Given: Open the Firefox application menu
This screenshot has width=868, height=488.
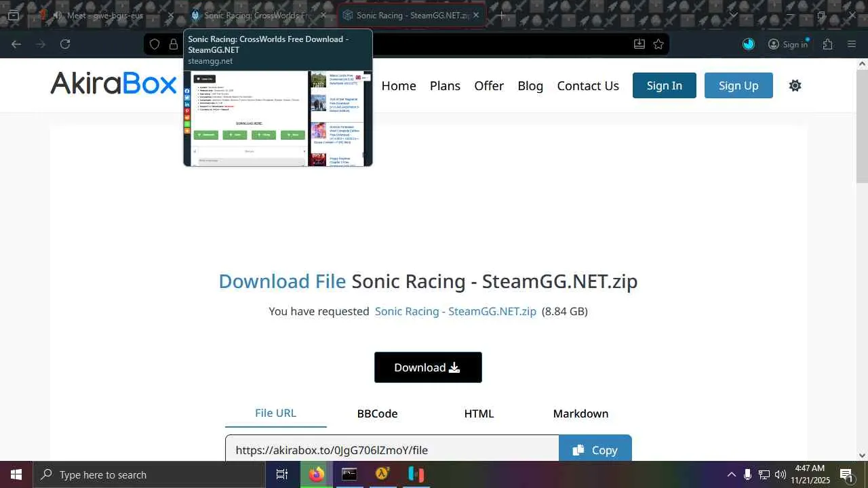Looking at the screenshot, I should click(852, 44).
